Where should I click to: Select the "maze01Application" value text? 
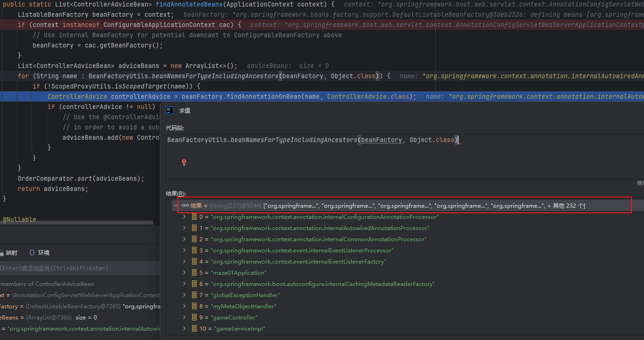pos(239,273)
